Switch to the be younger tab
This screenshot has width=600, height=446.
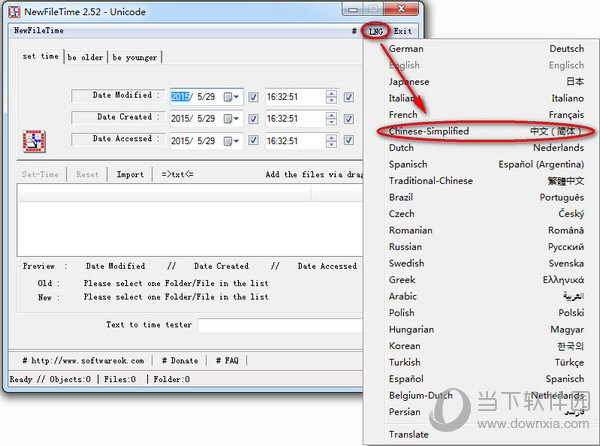click(x=135, y=57)
